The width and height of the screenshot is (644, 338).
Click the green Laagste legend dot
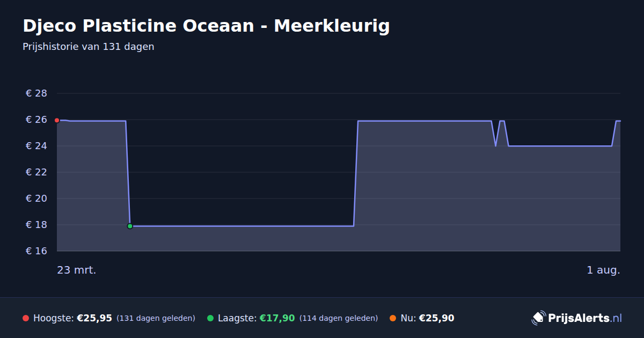(x=210, y=318)
